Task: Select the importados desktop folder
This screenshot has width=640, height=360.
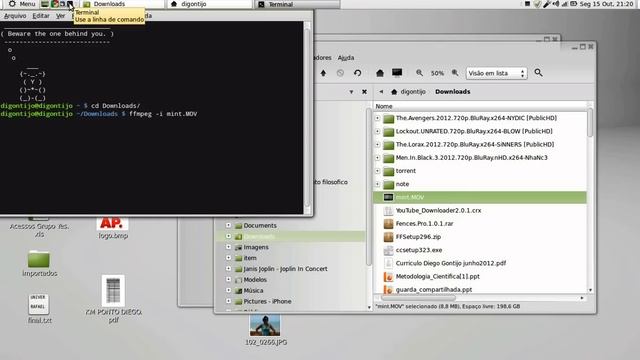Action: pyautogui.click(x=39, y=264)
